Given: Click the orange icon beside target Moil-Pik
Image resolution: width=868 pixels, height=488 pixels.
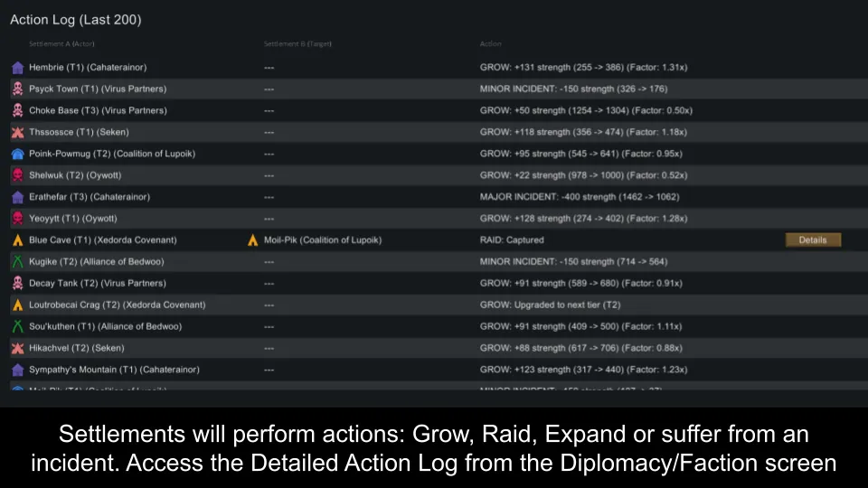Looking at the screenshot, I should [x=253, y=240].
